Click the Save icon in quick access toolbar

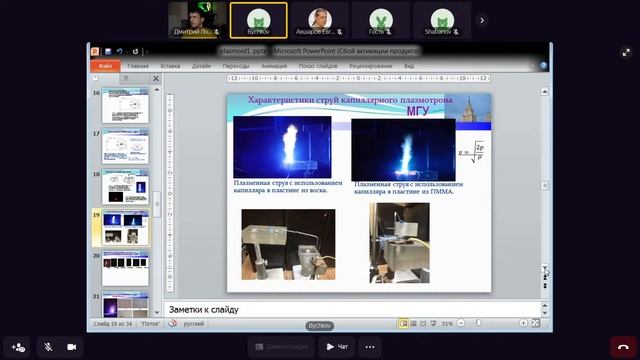coord(108,51)
